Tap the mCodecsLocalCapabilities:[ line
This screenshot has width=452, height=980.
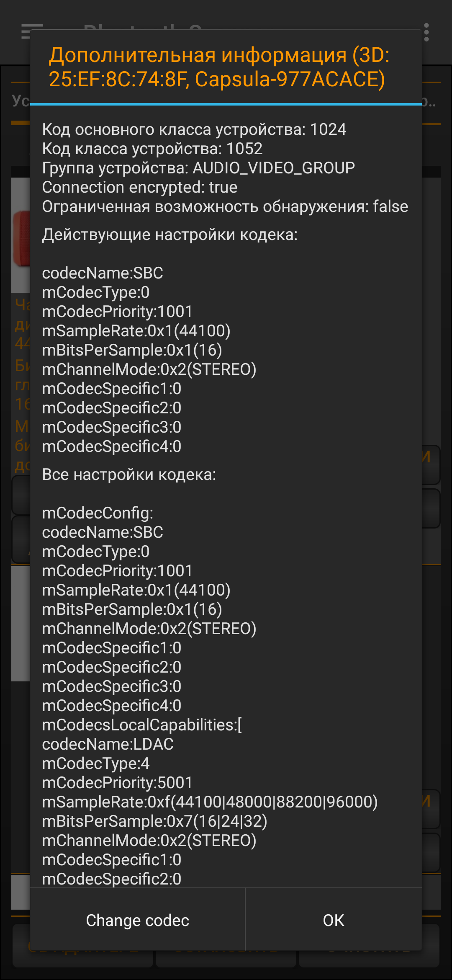point(142,725)
